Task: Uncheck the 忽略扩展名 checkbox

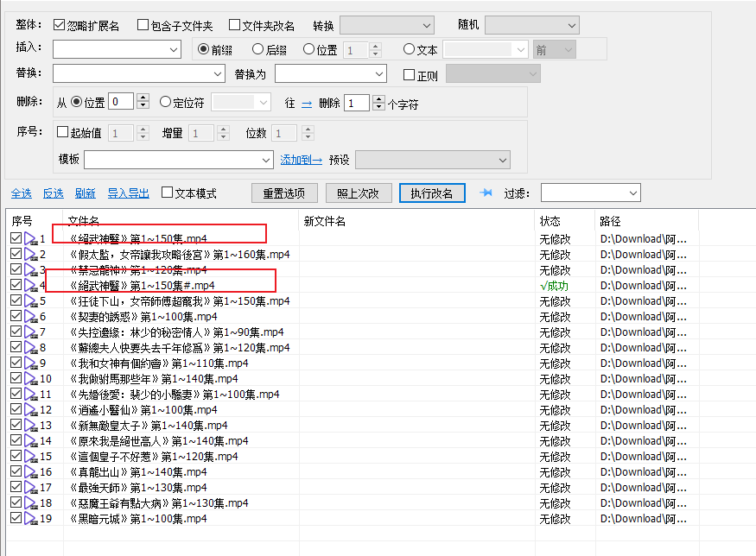Action: 60,25
